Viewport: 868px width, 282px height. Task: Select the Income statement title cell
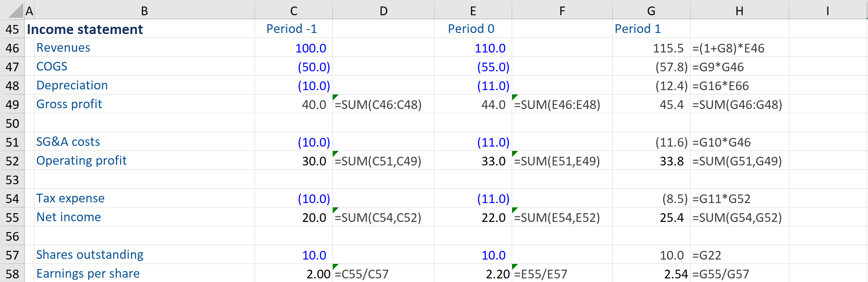pyautogui.click(x=85, y=29)
